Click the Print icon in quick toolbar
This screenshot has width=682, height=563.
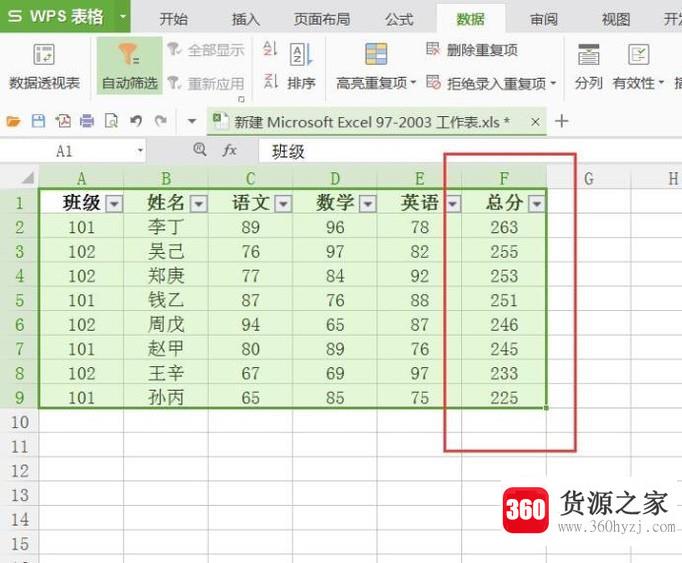(87, 121)
